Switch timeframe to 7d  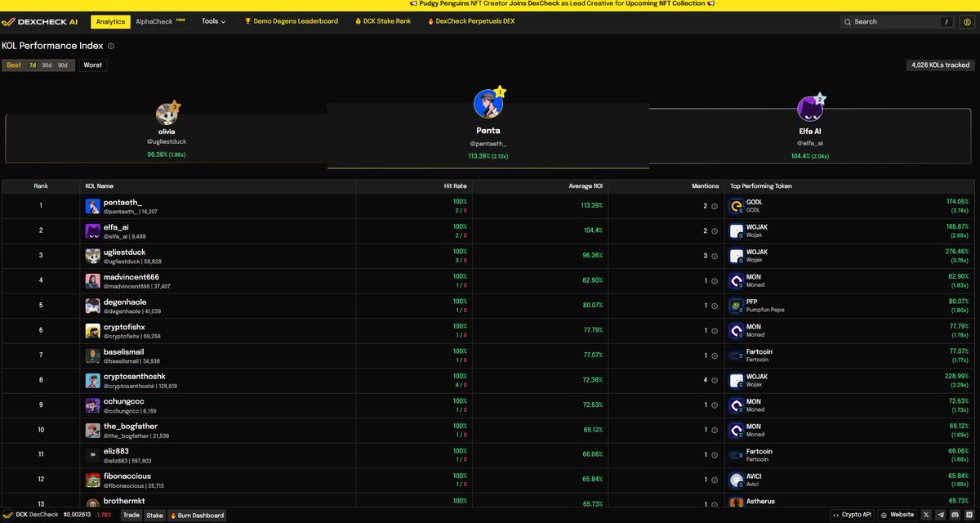click(x=33, y=65)
